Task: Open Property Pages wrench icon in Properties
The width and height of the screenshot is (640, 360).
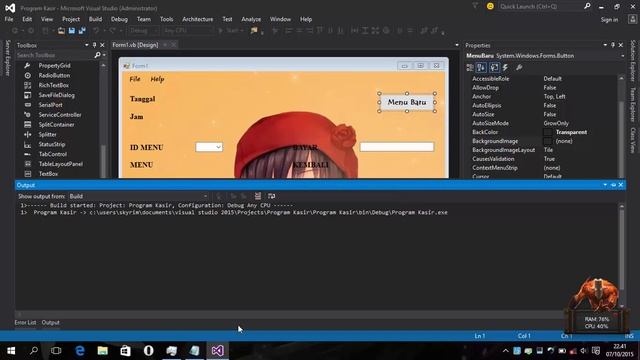Action: pyautogui.click(x=519, y=67)
